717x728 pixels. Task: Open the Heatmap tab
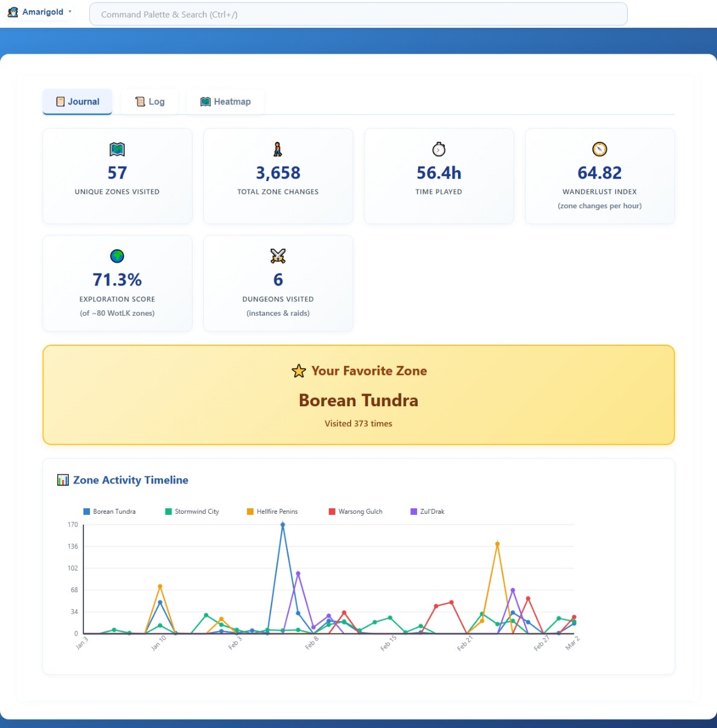click(x=225, y=101)
